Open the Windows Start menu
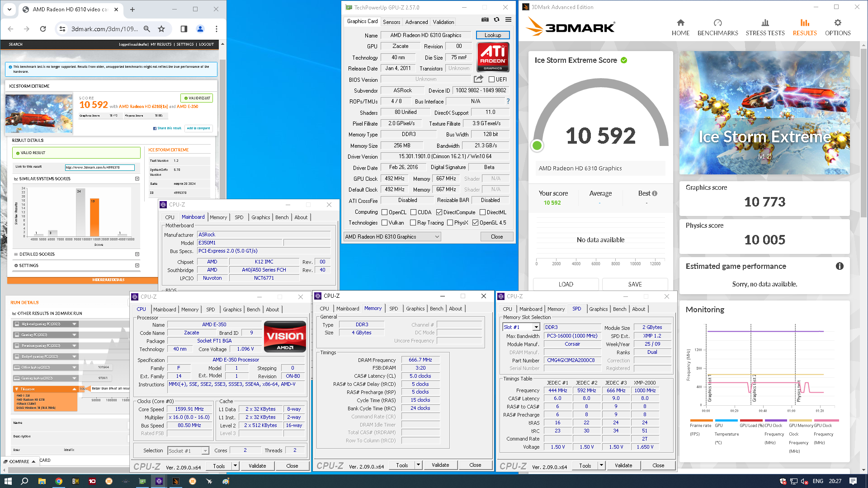The height and width of the screenshot is (488, 868). tap(8, 481)
